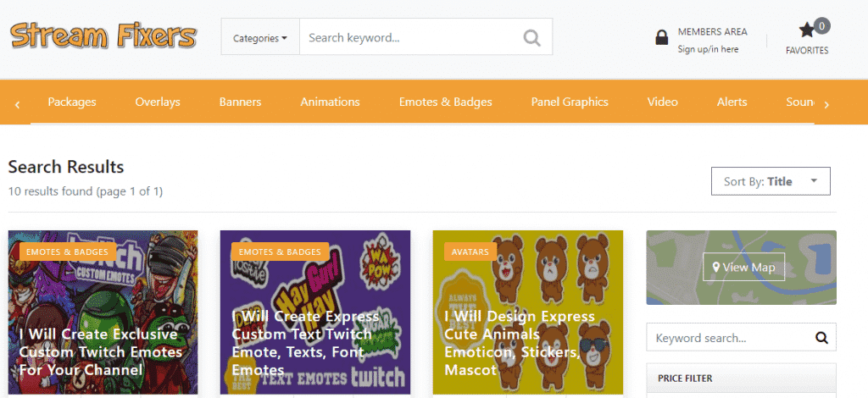Click Emotes & Badges tag on first card
Image resolution: width=868 pixels, height=398 pixels.
coord(68,252)
